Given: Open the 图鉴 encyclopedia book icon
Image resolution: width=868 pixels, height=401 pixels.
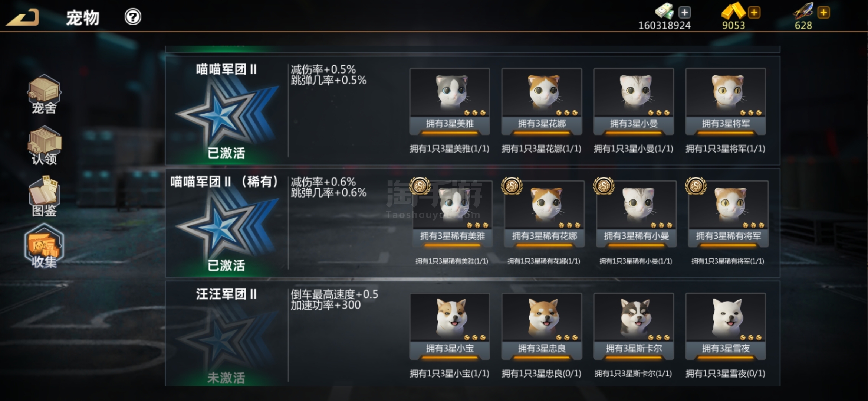Looking at the screenshot, I should coord(44,197).
